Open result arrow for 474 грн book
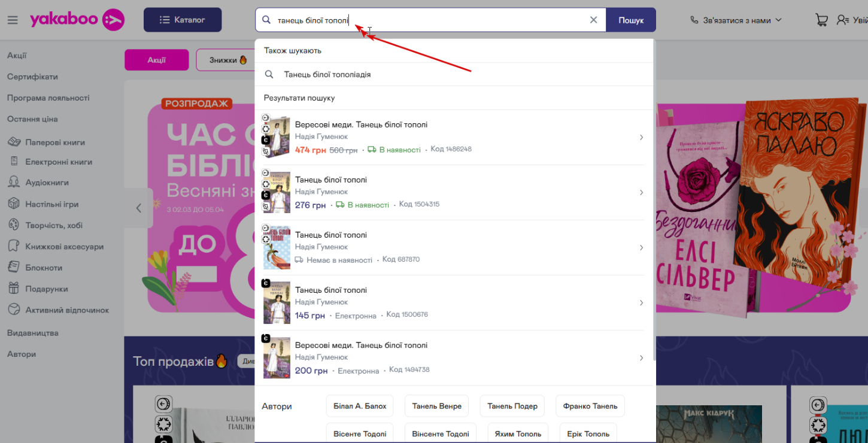This screenshot has width=868, height=443. 641,137
